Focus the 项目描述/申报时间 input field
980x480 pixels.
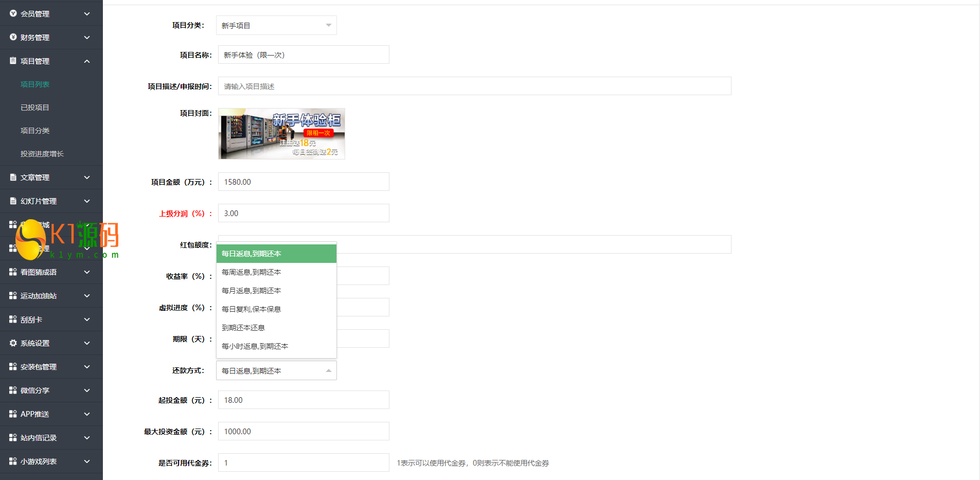[475, 86]
